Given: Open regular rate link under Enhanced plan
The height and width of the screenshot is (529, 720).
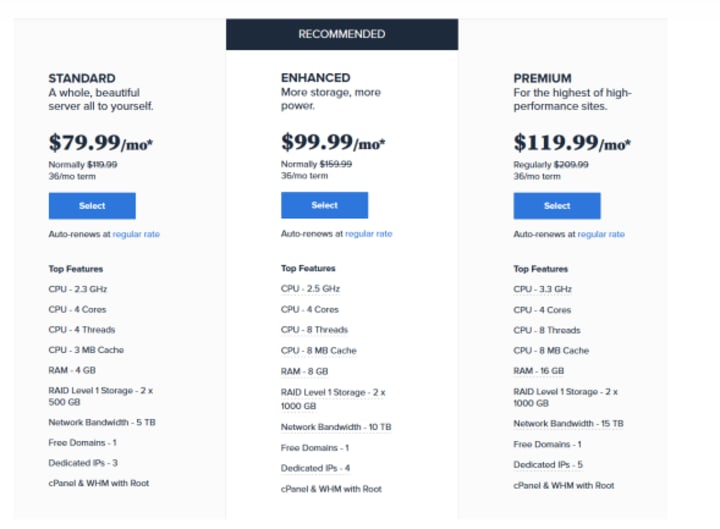Looking at the screenshot, I should [x=368, y=234].
